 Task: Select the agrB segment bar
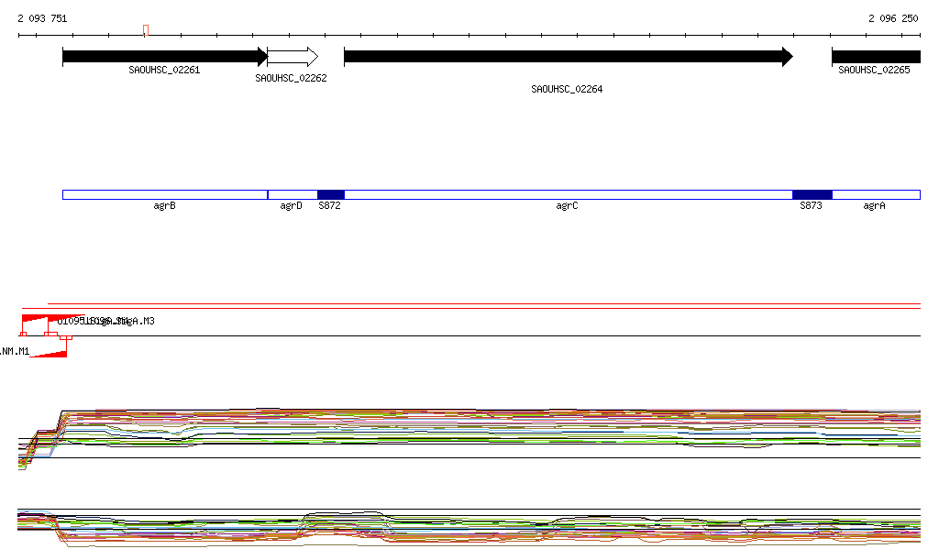164,194
